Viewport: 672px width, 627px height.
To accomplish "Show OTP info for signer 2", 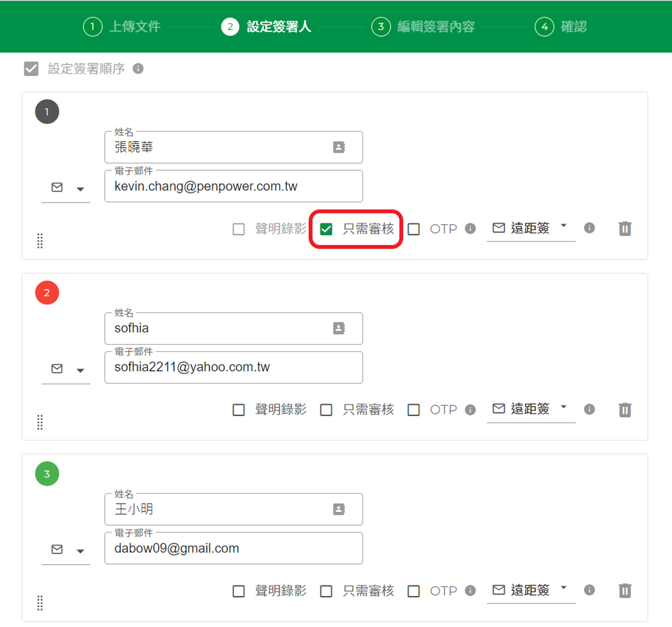I will coord(470,410).
